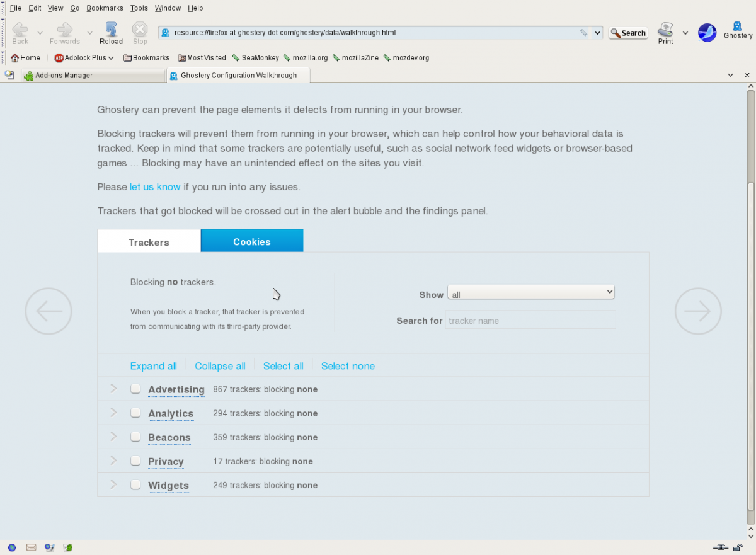Open the Bookmarks folder on the toolbar

click(x=146, y=58)
